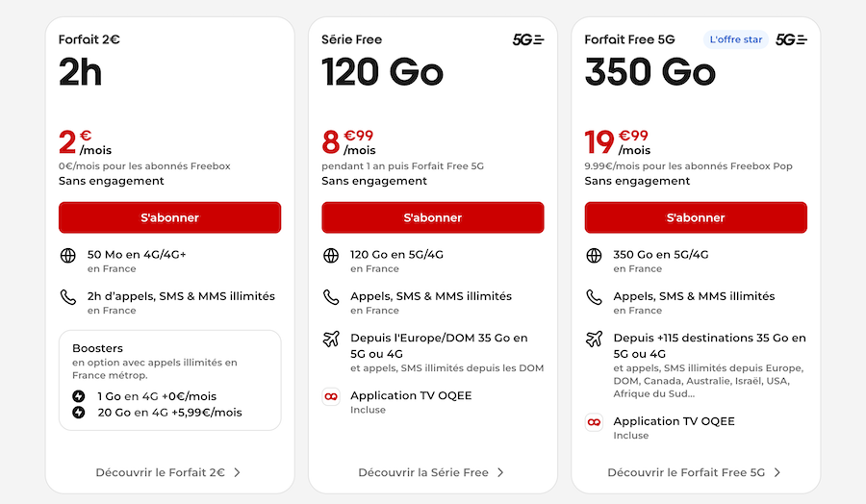The image size is (866, 504).
Task: Click the 120 Go headline
Action: (382, 72)
